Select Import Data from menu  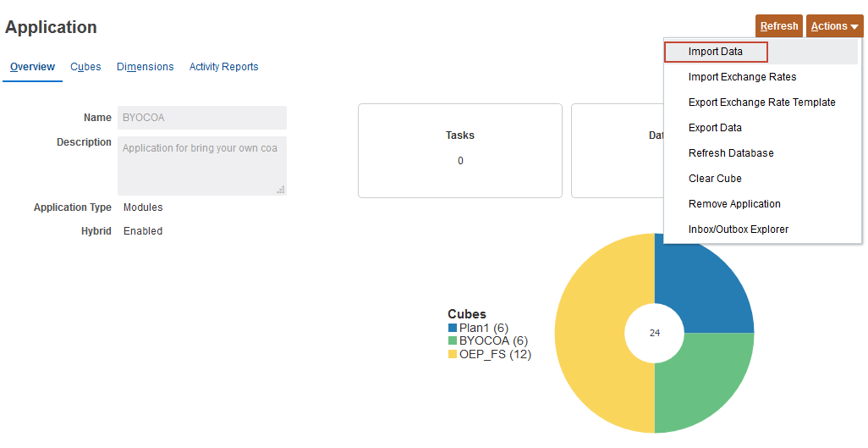(x=716, y=52)
